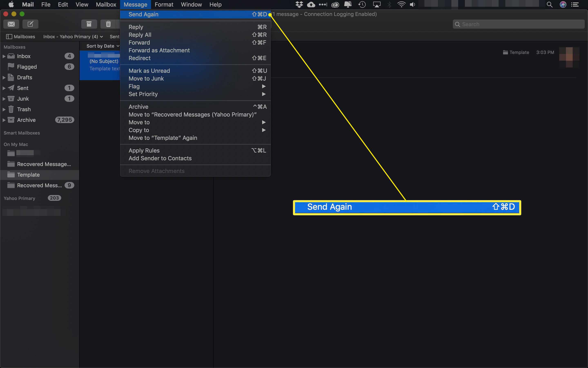
Task: Select the Inbox mailbox
Action: 40,56
